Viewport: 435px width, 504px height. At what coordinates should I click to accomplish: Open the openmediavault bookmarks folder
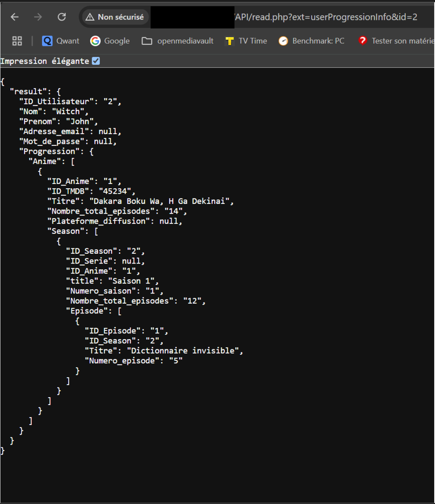(x=178, y=41)
